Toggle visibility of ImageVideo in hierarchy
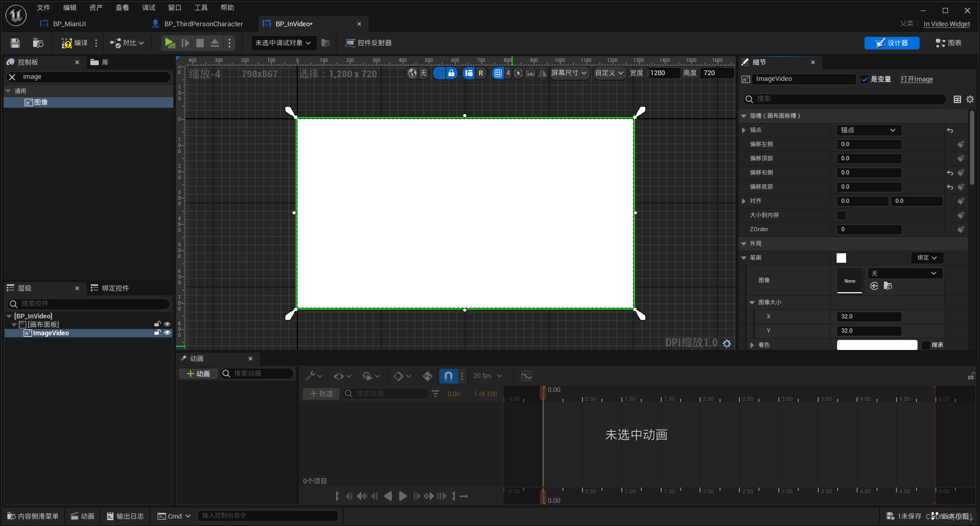980x526 pixels. [x=167, y=333]
